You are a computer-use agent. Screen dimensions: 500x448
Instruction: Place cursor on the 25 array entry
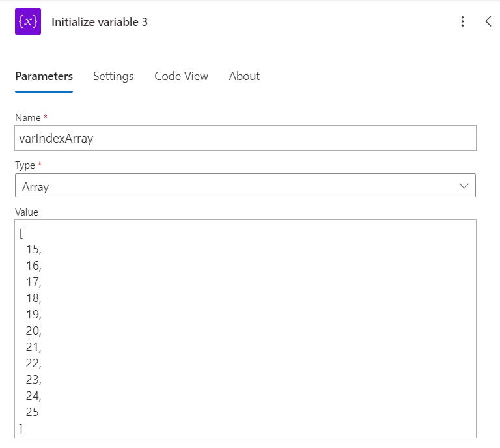pyautogui.click(x=33, y=412)
